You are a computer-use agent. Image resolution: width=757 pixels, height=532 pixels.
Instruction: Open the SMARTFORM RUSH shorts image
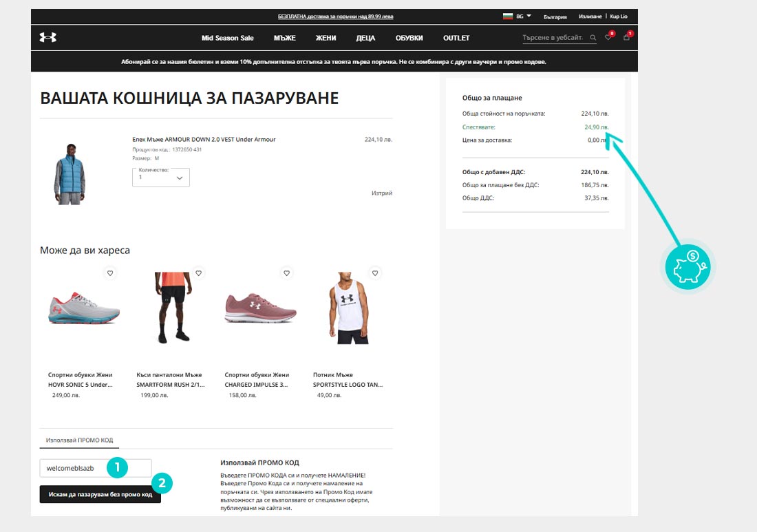tap(173, 308)
